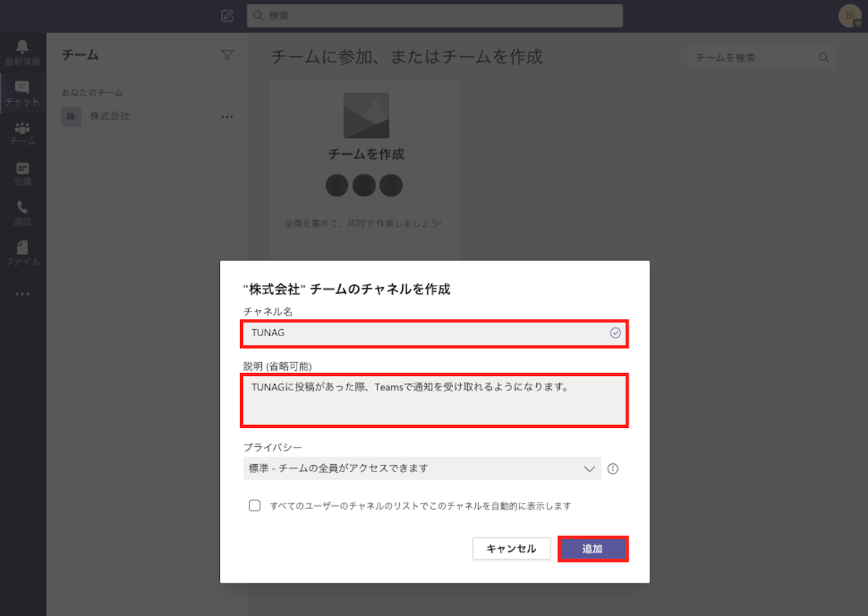Click the new chat compose icon
The height and width of the screenshot is (616, 868).
tap(227, 16)
